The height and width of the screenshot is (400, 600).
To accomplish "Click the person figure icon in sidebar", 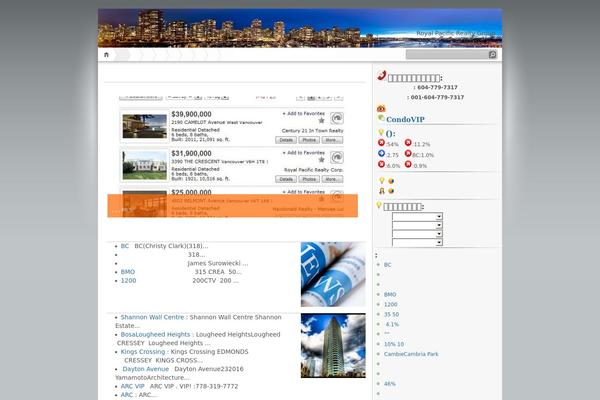I will 382,191.
